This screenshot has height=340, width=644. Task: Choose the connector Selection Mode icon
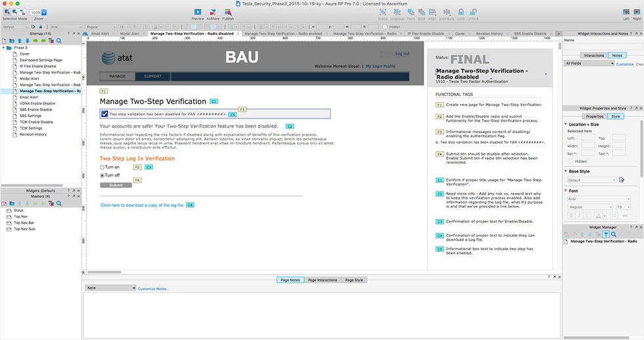pos(22,12)
